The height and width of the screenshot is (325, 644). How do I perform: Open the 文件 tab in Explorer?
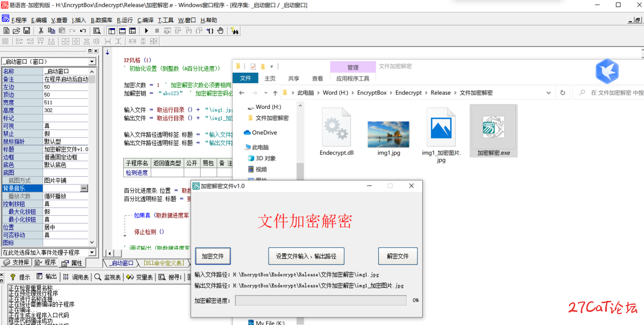pyautogui.click(x=246, y=78)
